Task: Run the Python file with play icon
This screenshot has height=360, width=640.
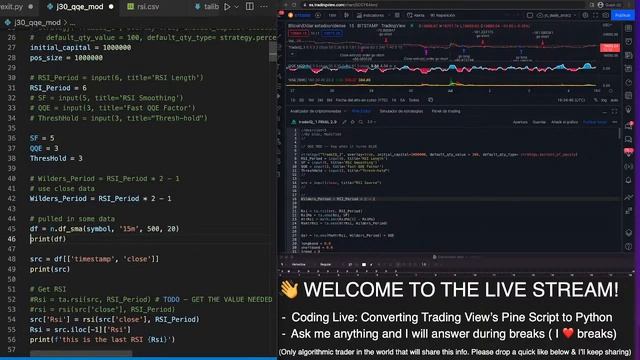Action: [227, 7]
